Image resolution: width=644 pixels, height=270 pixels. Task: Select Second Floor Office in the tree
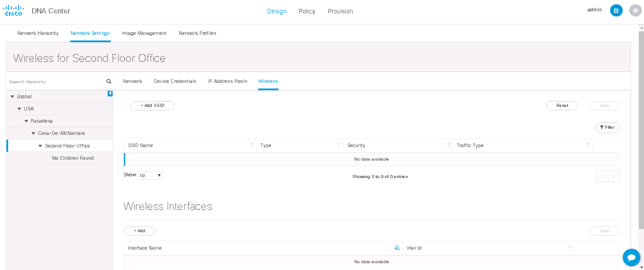[x=67, y=146]
